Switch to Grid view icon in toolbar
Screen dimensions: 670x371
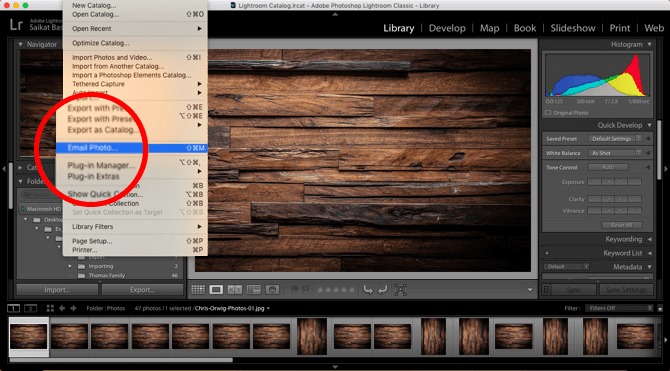[x=198, y=290]
